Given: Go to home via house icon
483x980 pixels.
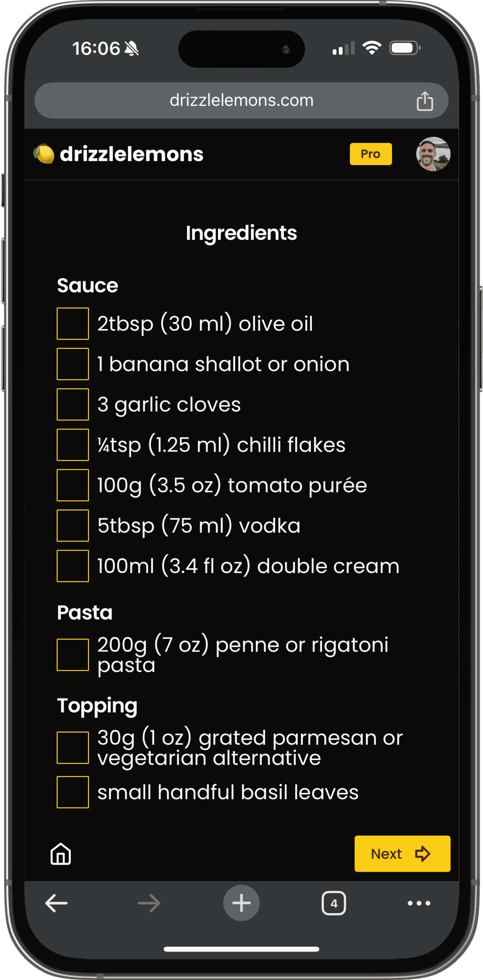Looking at the screenshot, I should pos(61,854).
